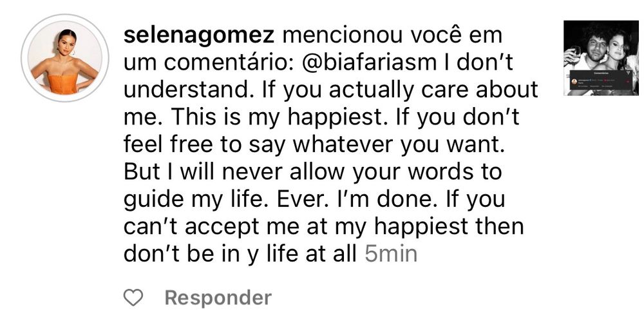The width and height of the screenshot is (644, 323).
Task: Tap the Responder reply button
Action: click(218, 298)
